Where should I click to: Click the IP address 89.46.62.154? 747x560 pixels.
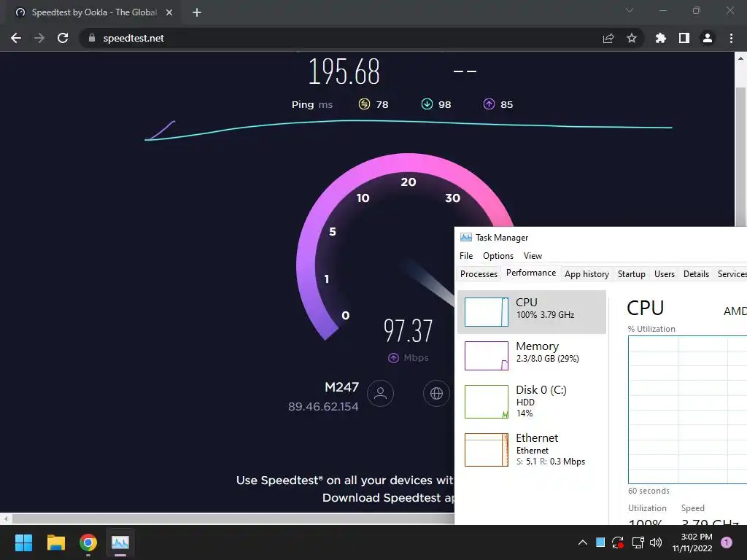[x=323, y=407]
